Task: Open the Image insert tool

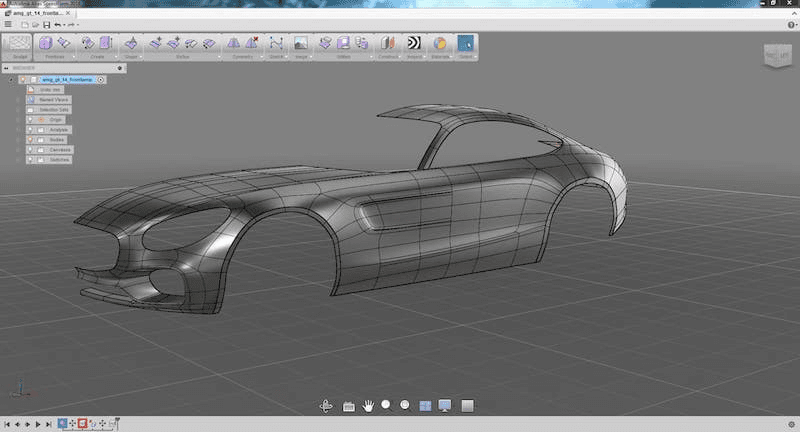Action: coord(300,44)
